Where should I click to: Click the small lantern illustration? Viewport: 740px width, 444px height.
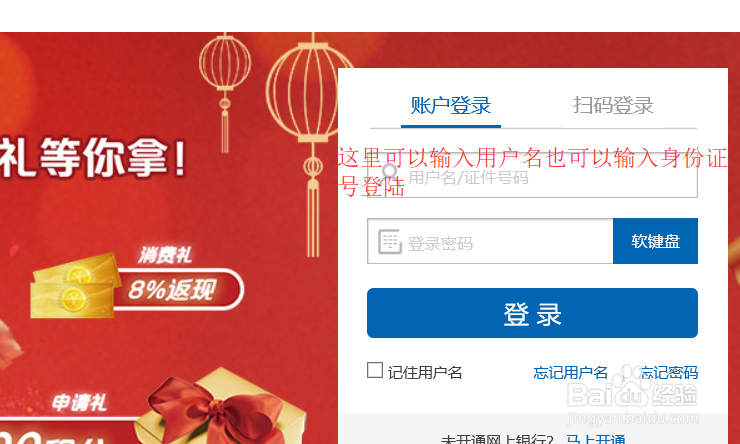click(x=225, y=92)
